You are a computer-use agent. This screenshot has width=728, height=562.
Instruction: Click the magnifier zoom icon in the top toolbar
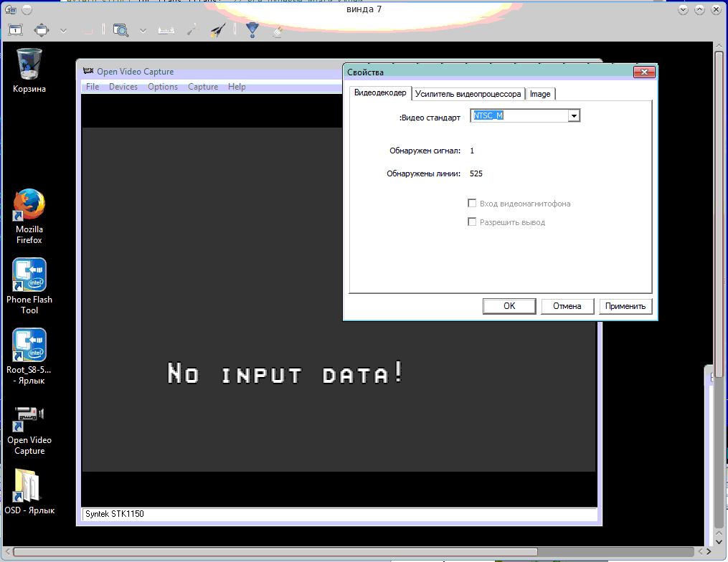pos(120,30)
